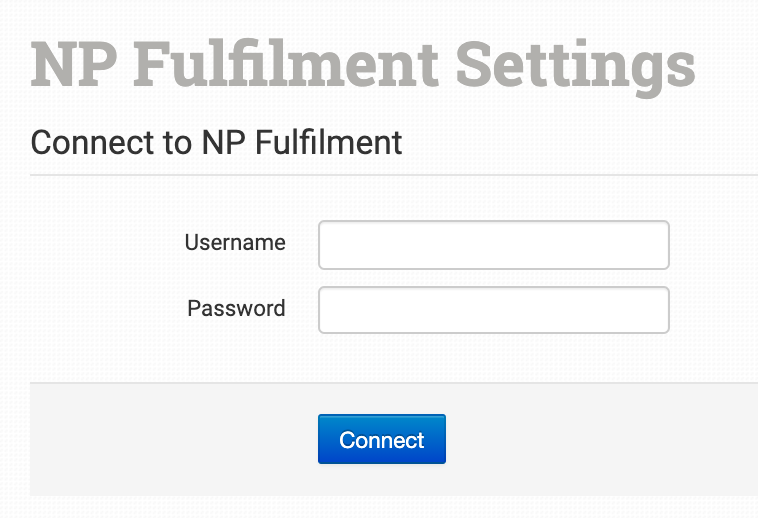758x518 pixels.
Task: Focus the text box beside Password
Action: pos(493,310)
